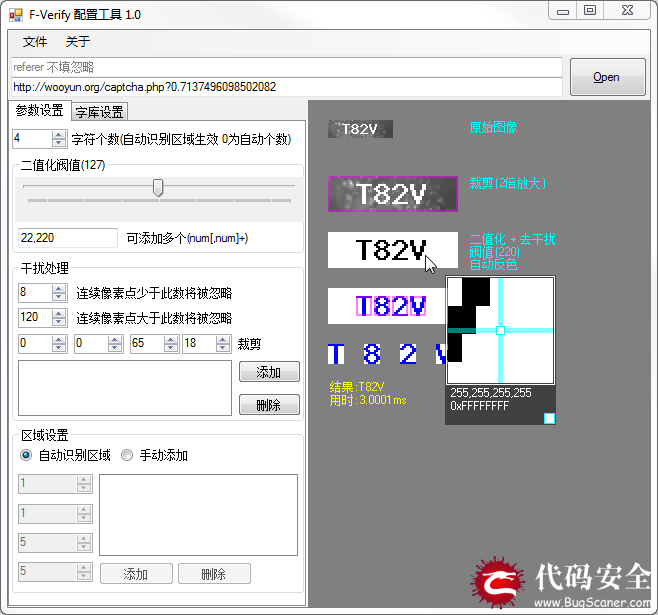Screen dimensions: 658x615
Task: Open the 文件 menu
Action: coord(35,42)
